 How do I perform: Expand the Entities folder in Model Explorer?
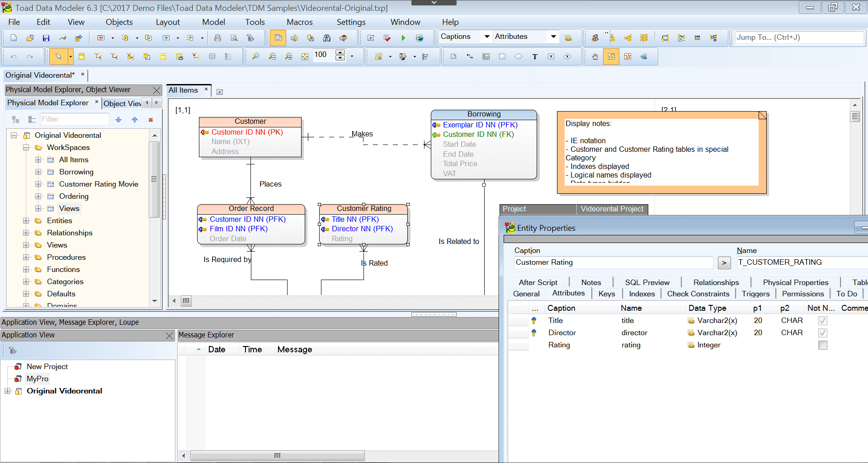coord(26,220)
